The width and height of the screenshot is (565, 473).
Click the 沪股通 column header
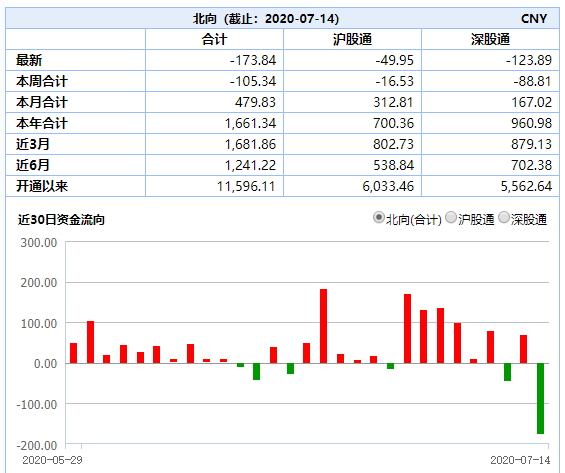point(352,39)
